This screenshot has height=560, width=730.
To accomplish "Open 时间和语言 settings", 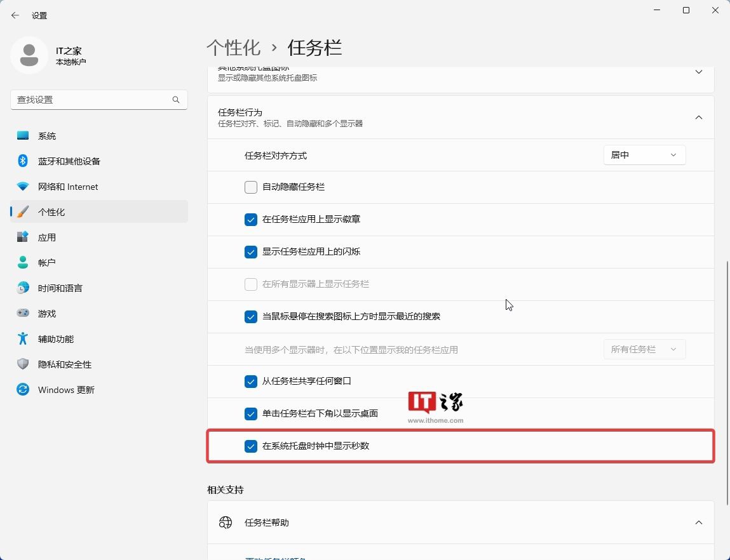I will (60, 288).
